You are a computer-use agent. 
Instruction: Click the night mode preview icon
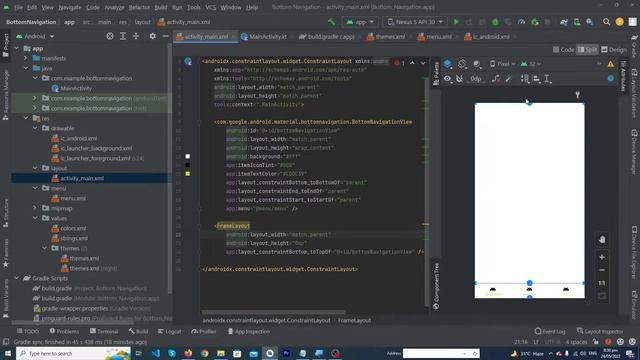coord(477,64)
